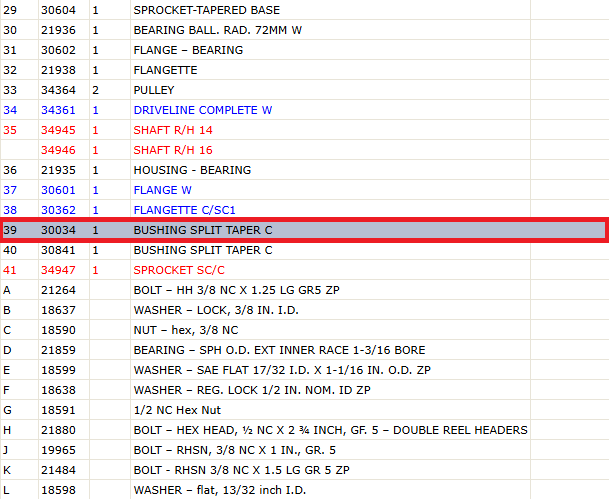The width and height of the screenshot is (609, 499).
Task: Click part number 30362 link
Action: click(58, 210)
